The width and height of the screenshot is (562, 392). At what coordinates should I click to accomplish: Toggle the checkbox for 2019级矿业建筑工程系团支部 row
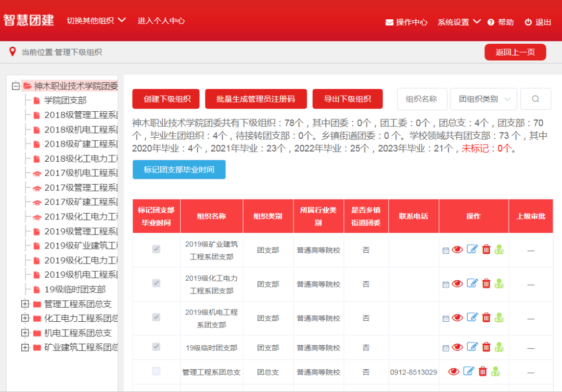click(156, 249)
